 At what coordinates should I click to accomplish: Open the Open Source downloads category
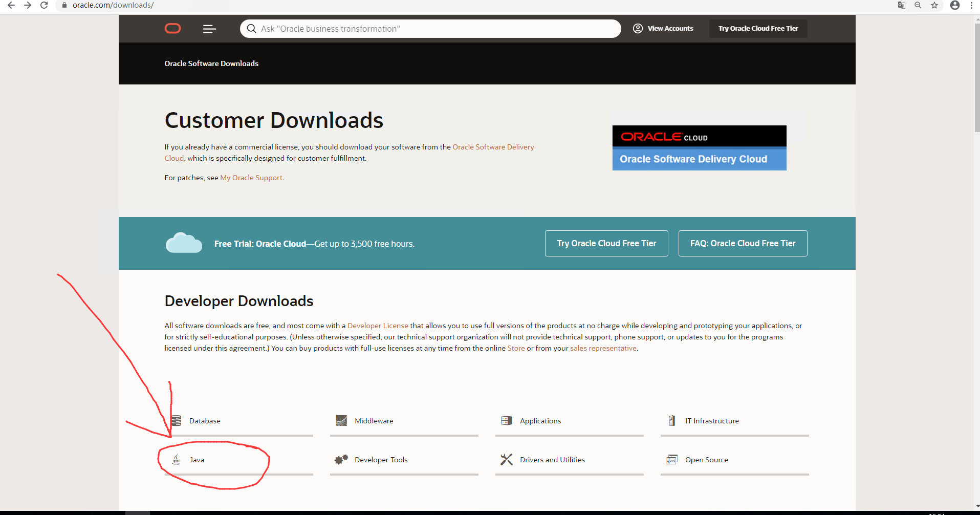click(735, 460)
